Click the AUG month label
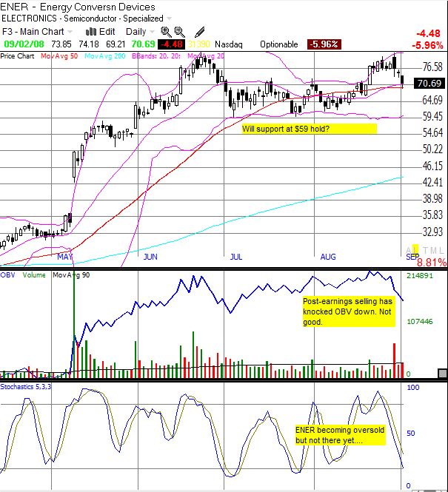This screenshot has height=492, width=448. pos(328,257)
